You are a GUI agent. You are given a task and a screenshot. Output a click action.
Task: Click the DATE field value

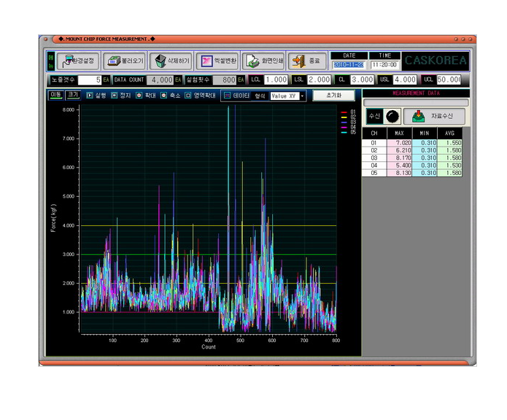pos(349,65)
